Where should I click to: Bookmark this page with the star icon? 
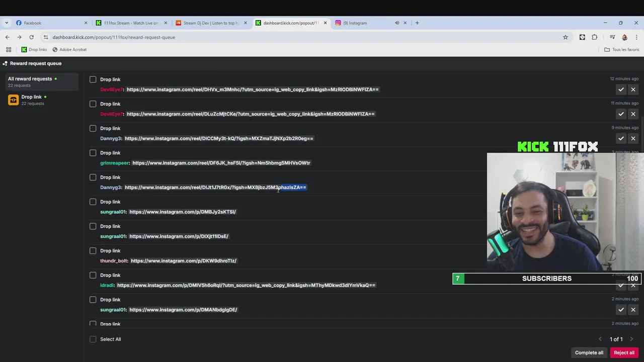566,37
